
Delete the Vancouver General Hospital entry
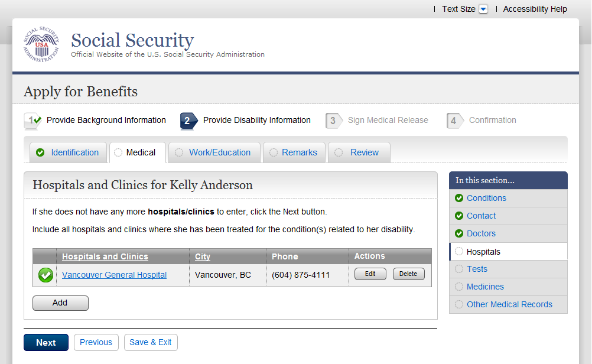(408, 274)
